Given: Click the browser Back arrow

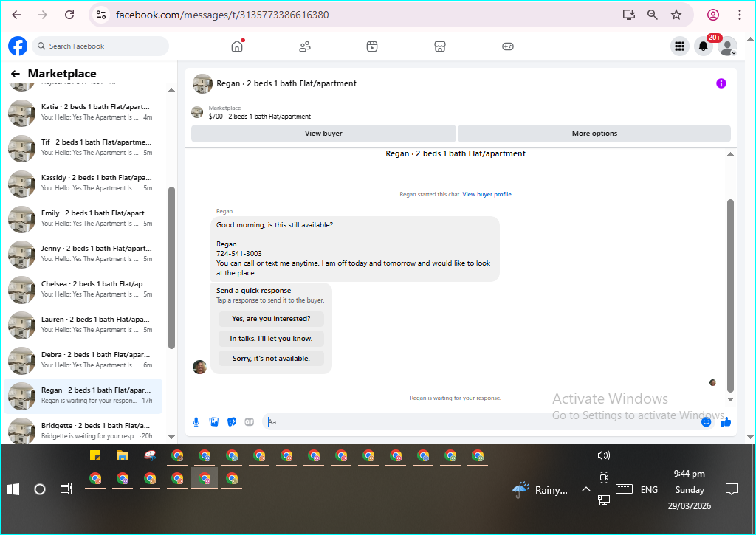Looking at the screenshot, I should (x=16, y=15).
